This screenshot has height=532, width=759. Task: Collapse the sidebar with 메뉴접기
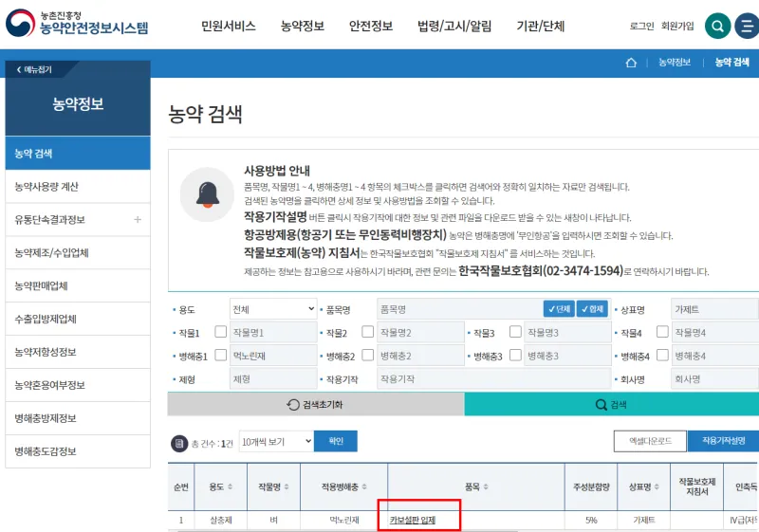click(34, 69)
